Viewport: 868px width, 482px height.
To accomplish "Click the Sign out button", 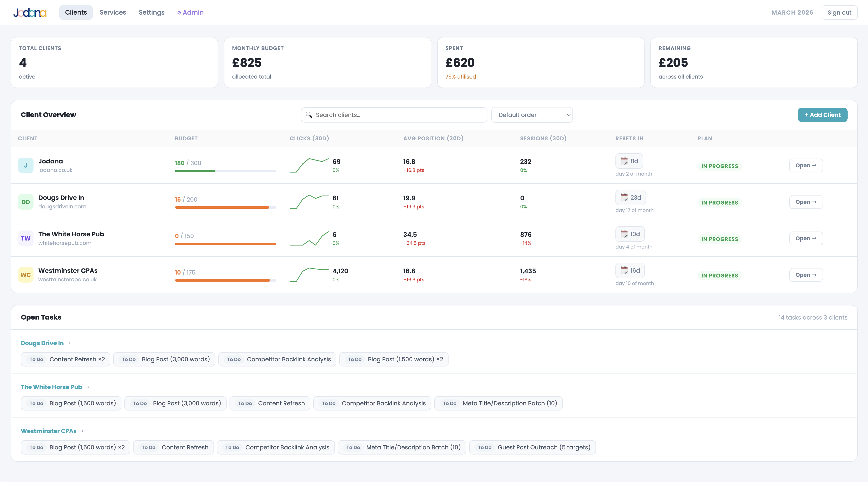I will pyautogui.click(x=839, y=12).
